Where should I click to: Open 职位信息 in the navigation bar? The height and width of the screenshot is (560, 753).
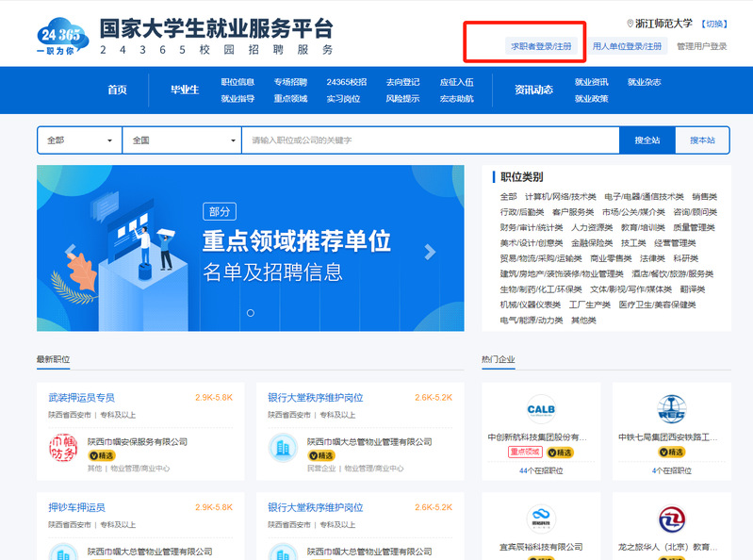237,82
